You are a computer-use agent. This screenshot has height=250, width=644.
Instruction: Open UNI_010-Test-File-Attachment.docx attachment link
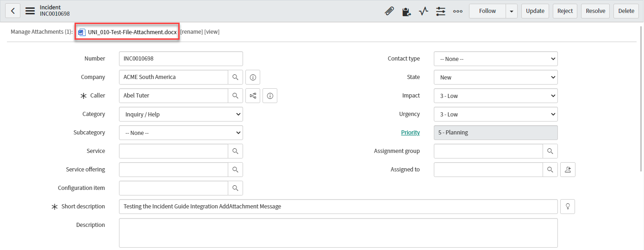[132, 32]
